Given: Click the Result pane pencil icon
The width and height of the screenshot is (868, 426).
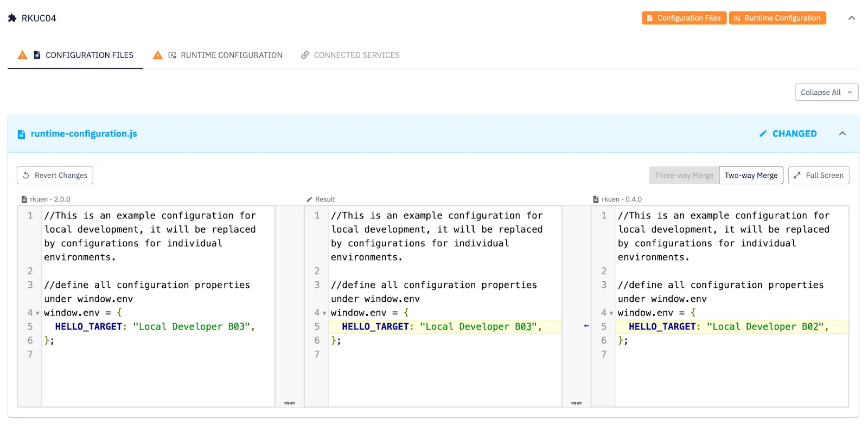Looking at the screenshot, I should click(309, 199).
